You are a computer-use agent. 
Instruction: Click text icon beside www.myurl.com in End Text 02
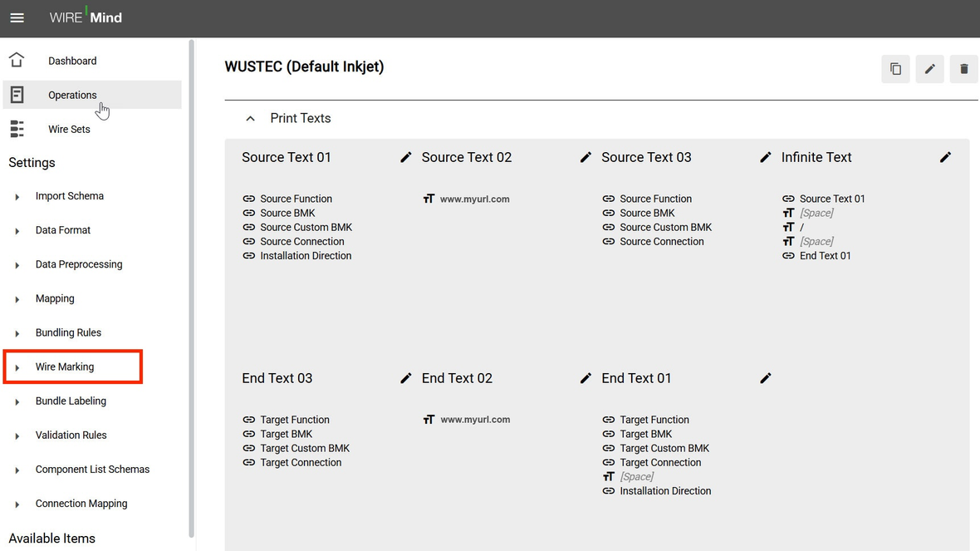[x=429, y=420]
